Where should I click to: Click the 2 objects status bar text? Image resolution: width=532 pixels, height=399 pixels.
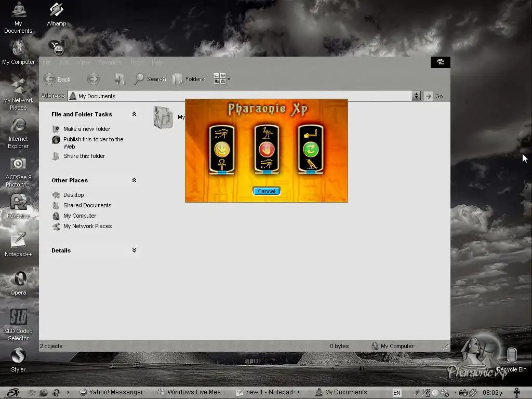(51, 346)
